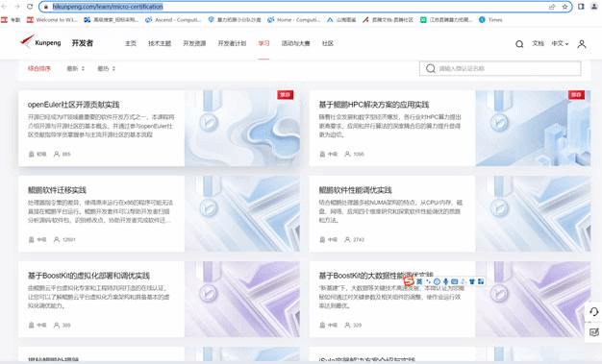The height and width of the screenshot is (364, 602).
Task: Open the 活动与大赛 menu item
Action: click(x=295, y=43)
